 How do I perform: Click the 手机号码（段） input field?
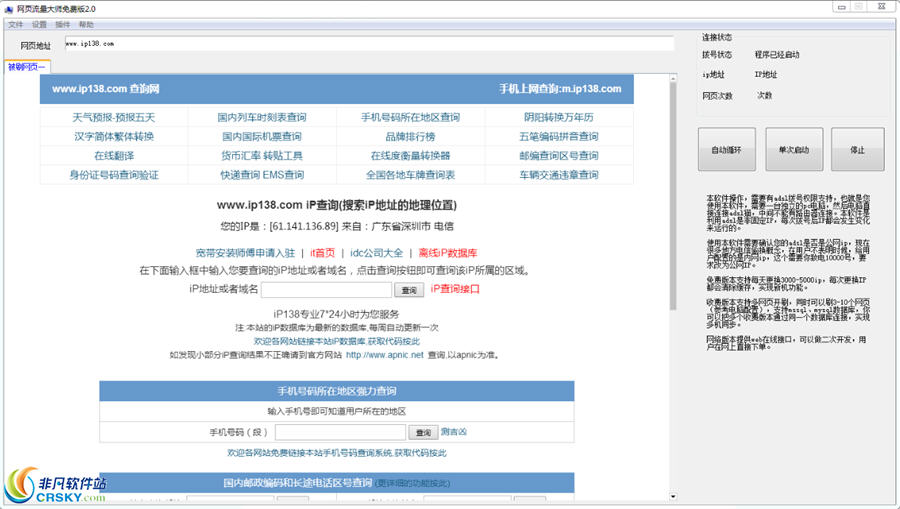[340, 432]
